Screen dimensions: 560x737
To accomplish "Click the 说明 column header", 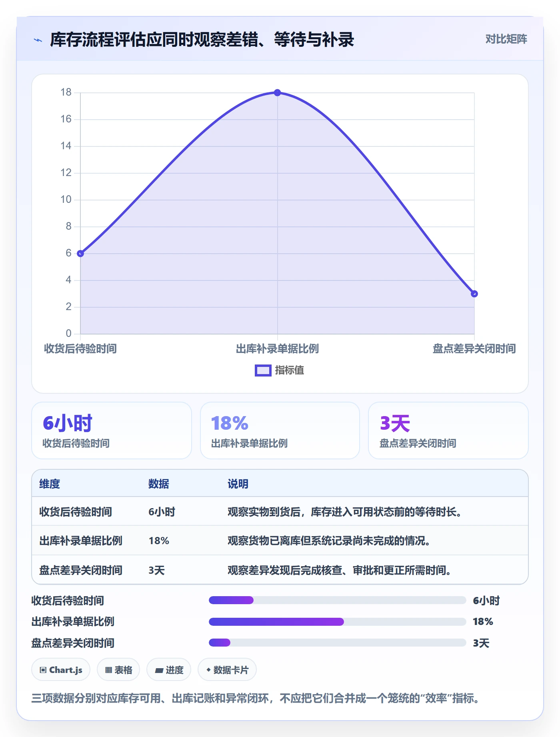I will [x=238, y=484].
